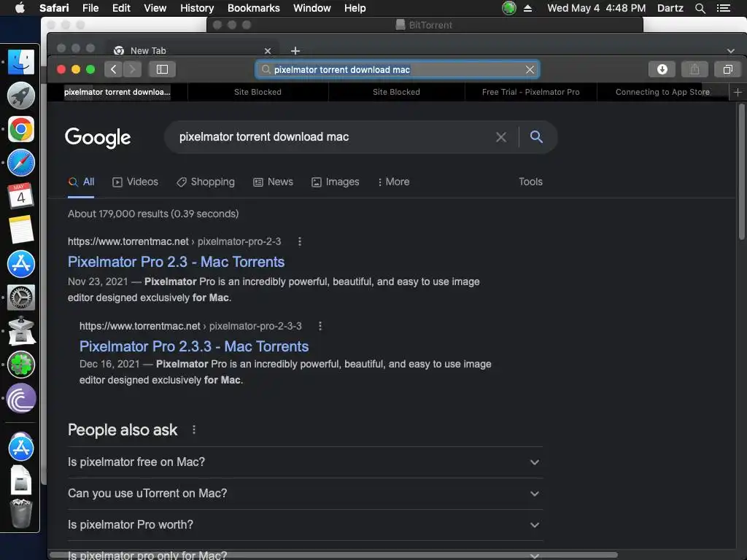Expand 'Can you use uTorrent on Mac?'

coord(305,494)
